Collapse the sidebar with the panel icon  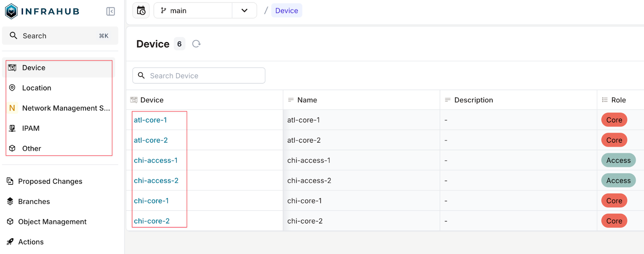[111, 11]
